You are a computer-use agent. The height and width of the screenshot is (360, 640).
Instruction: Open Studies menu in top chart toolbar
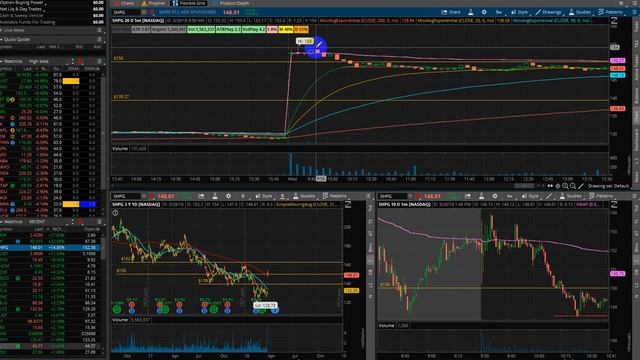tap(580, 12)
